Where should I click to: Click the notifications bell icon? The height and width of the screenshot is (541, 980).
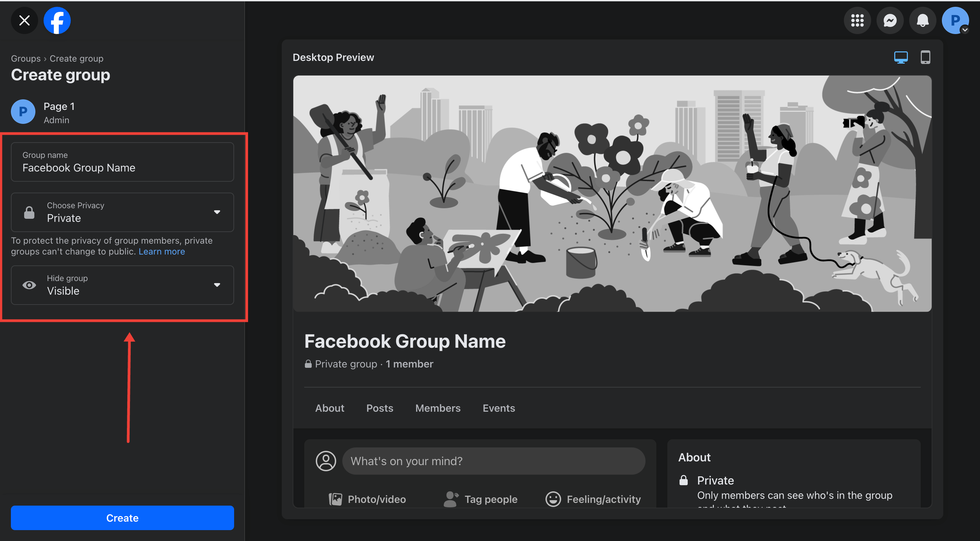[921, 19]
